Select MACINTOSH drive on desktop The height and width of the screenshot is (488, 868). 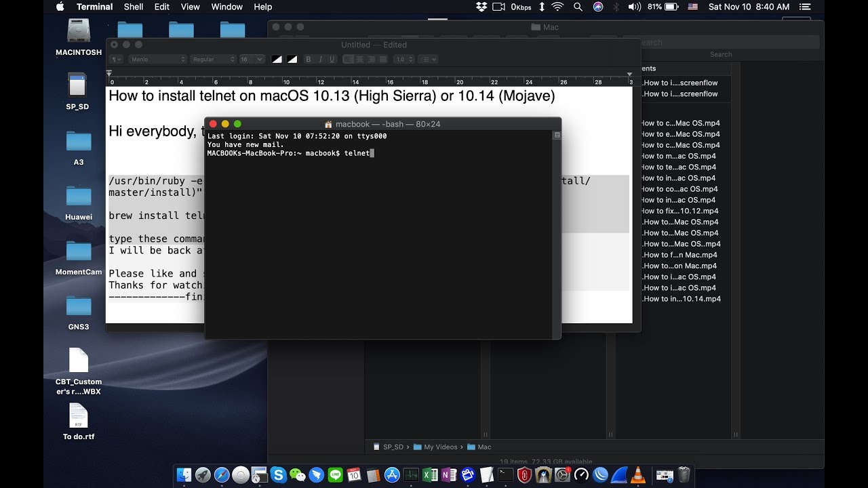pos(79,37)
